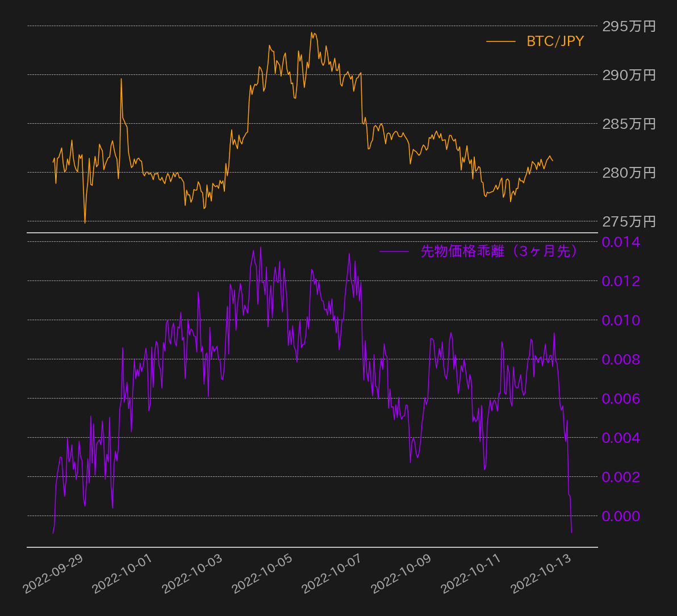Click the 2022-10-07 date label
Image resolution: width=677 pixels, height=616 pixels.
333,575
